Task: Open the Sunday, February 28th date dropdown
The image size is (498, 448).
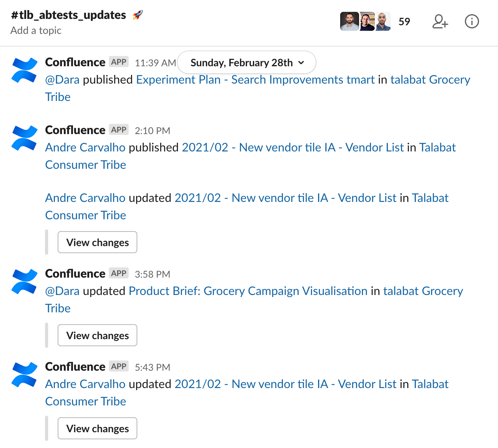Action: pyautogui.click(x=247, y=62)
